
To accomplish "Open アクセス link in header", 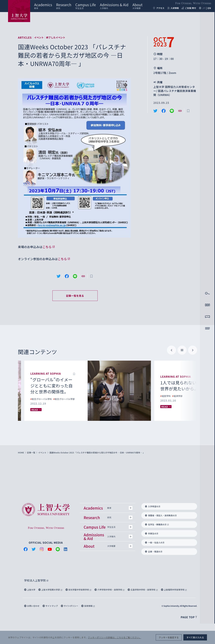I will 159,8.
